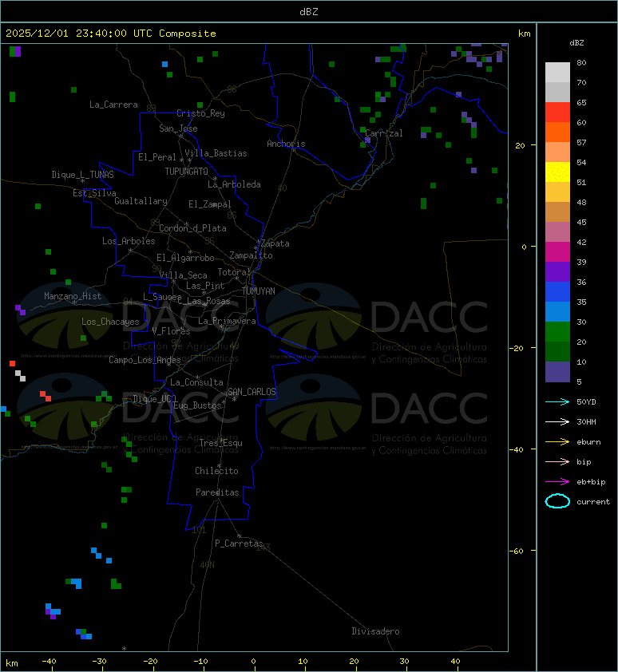618x672 pixels.
Task: Click the timestamp 2025/12/01 23:40:00 UTC Composite
Action: 111,34
